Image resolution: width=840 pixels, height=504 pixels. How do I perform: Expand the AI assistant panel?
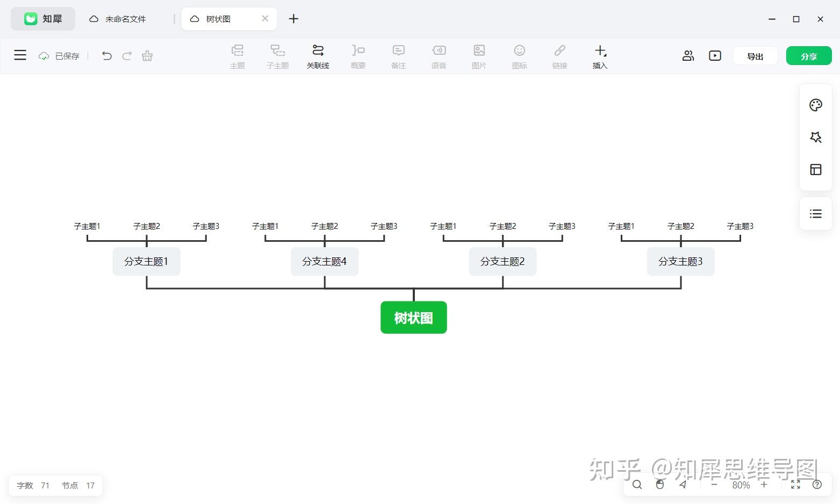(x=815, y=138)
